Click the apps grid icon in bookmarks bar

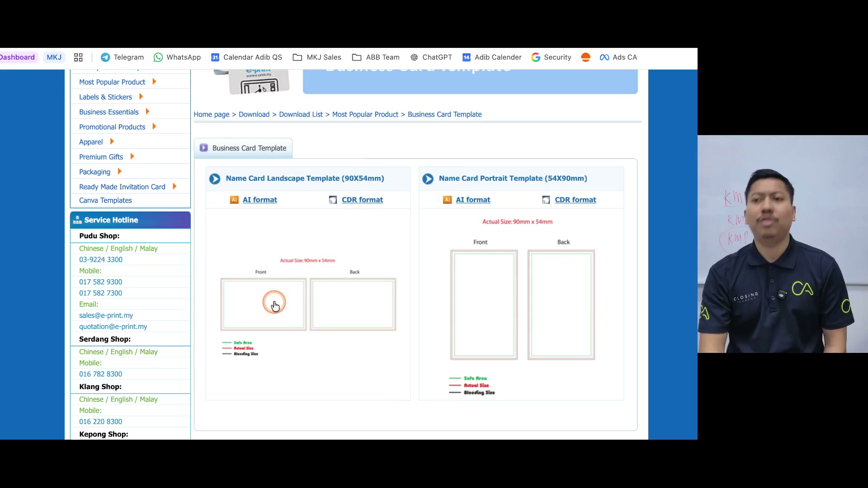78,57
